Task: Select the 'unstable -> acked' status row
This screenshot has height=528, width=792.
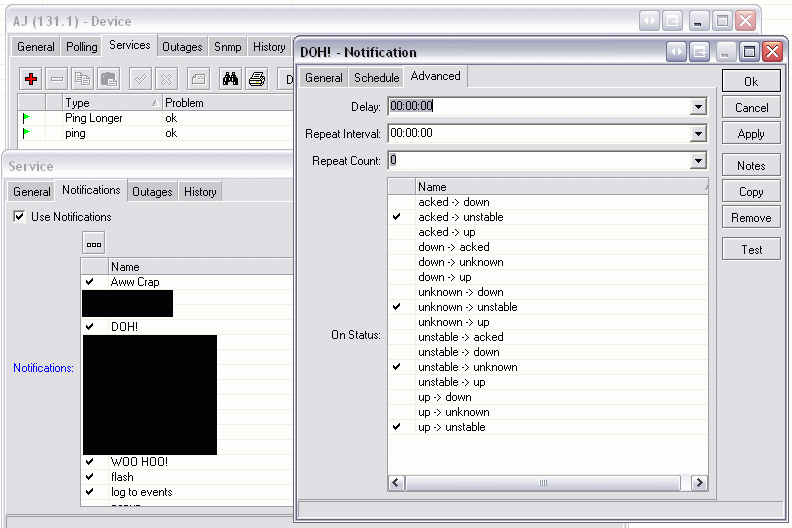Action: point(548,337)
